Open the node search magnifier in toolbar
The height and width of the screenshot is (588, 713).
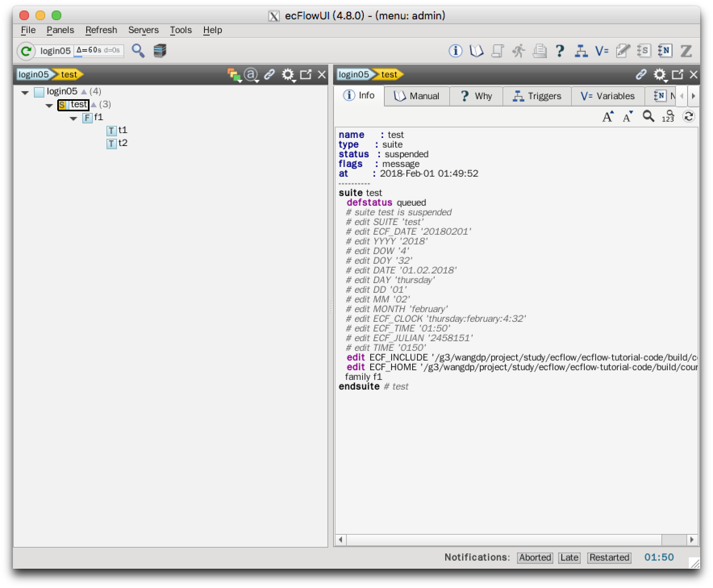138,51
